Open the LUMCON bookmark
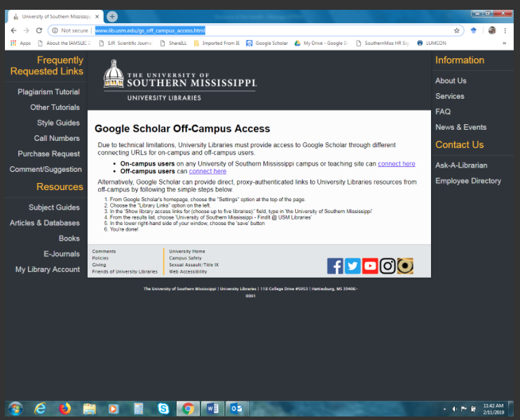The image size is (520, 420). [432, 43]
